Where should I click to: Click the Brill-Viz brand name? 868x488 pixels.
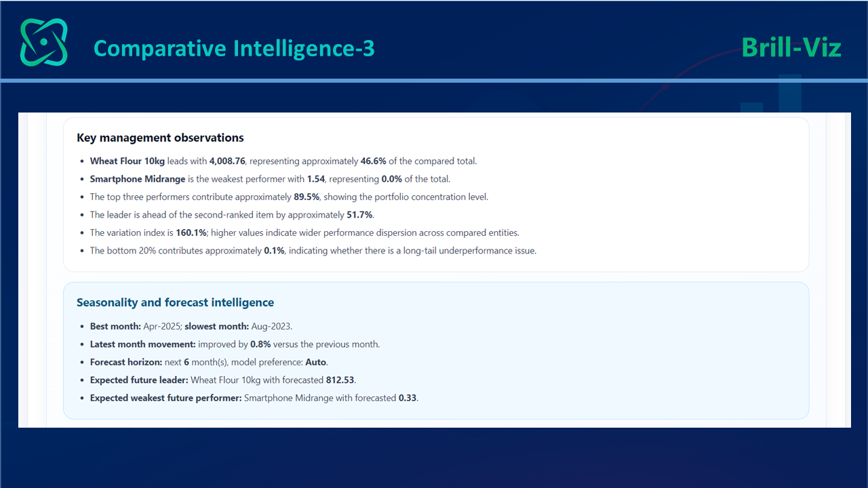pos(791,47)
